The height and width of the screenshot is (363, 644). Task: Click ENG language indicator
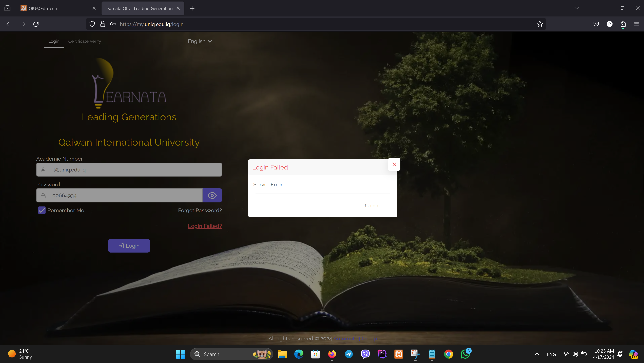tap(551, 354)
